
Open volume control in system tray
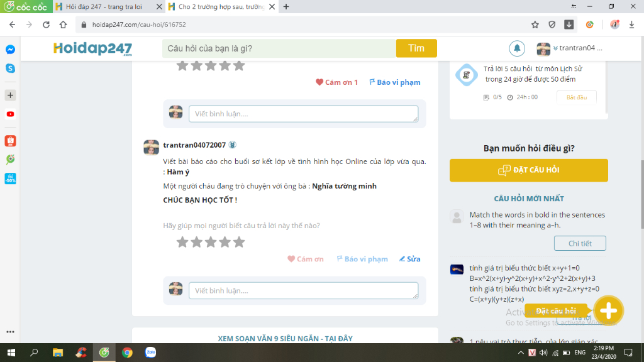click(543, 353)
